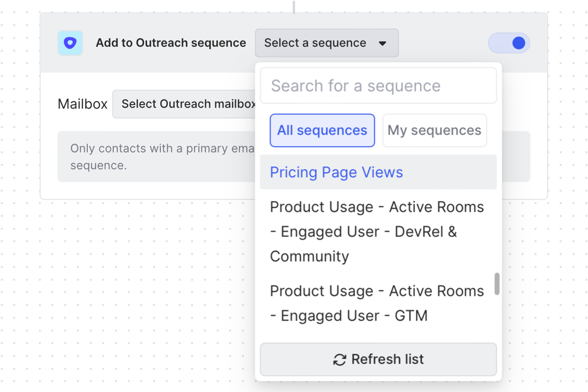Image resolution: width=588 pixels, height=392 pixels.
Task: Switch to the All sequences tab
Action: coord(322,130)
